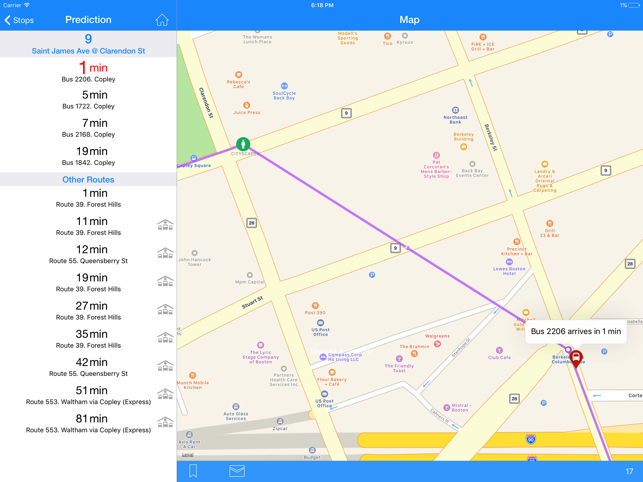Tap the envelope mail icon
643x482 pixels.
click(237, 470)
